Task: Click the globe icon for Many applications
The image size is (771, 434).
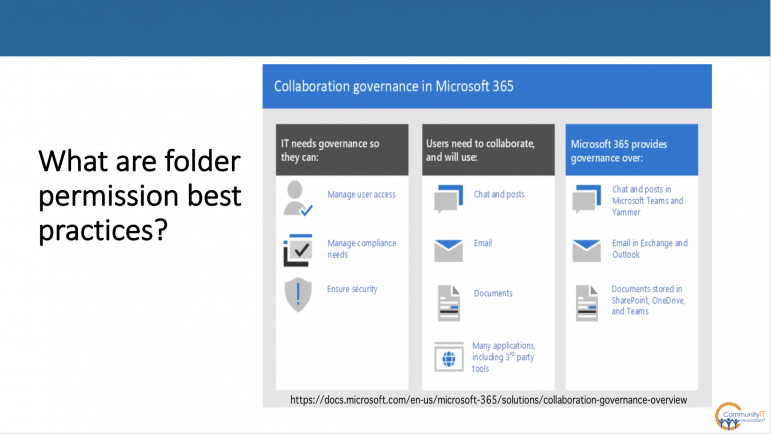Action: point(449,357)
